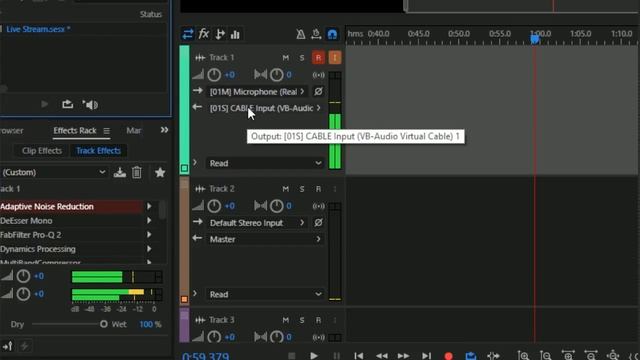Open FabFilter Pro-Q 2 slot arrow

(x=149, y=235)
